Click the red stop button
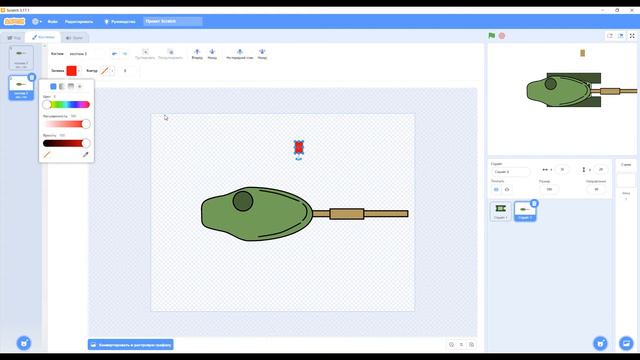The height and width of the screenshot is (360, 640). coord(502,36)
